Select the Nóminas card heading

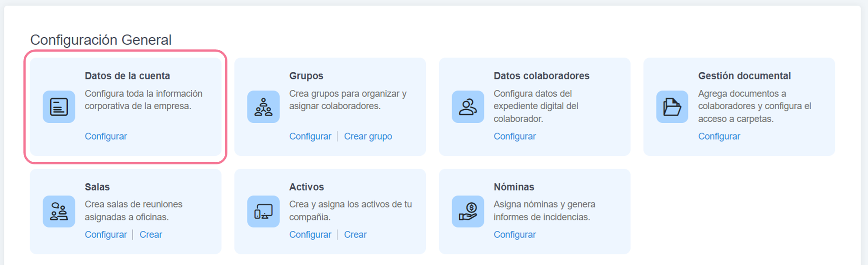coord(513,187)
